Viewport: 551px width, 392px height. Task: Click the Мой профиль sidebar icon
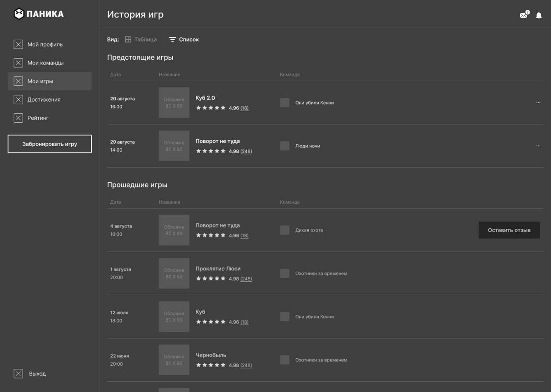click(x=19, y=44)
